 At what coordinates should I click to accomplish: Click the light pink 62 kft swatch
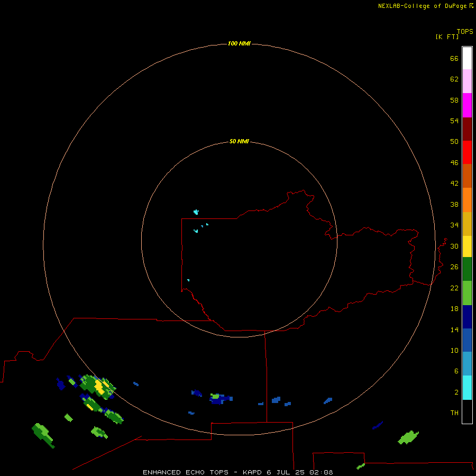(467, 81)
